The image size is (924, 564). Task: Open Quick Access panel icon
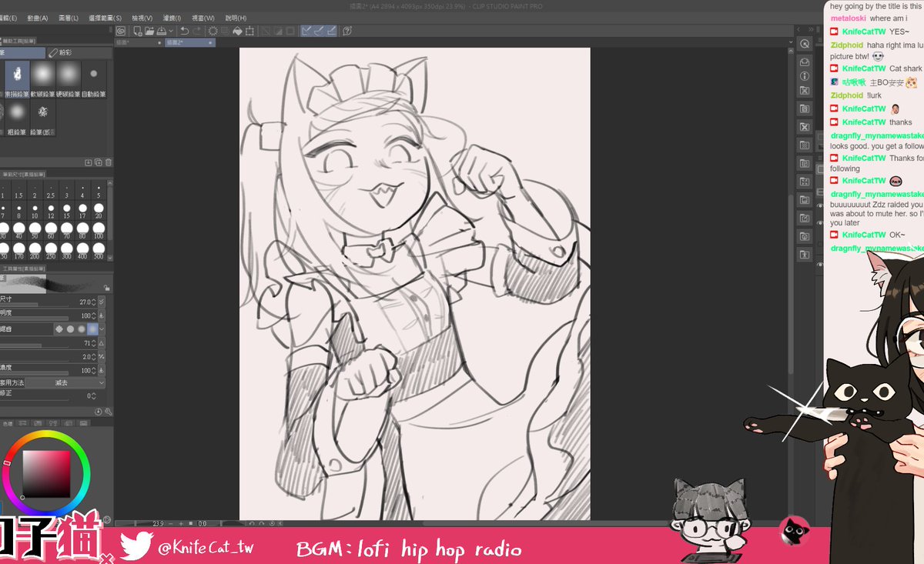click(805, 45)
